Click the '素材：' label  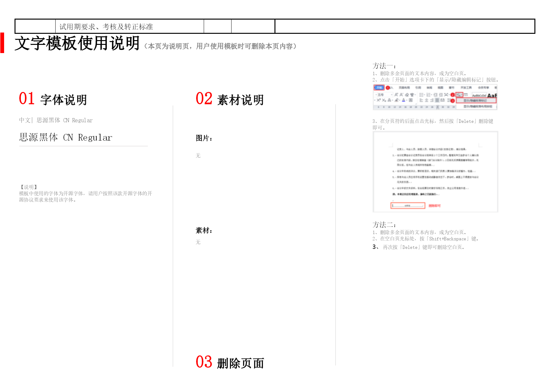pyautogui.click(x=204, y=231)
